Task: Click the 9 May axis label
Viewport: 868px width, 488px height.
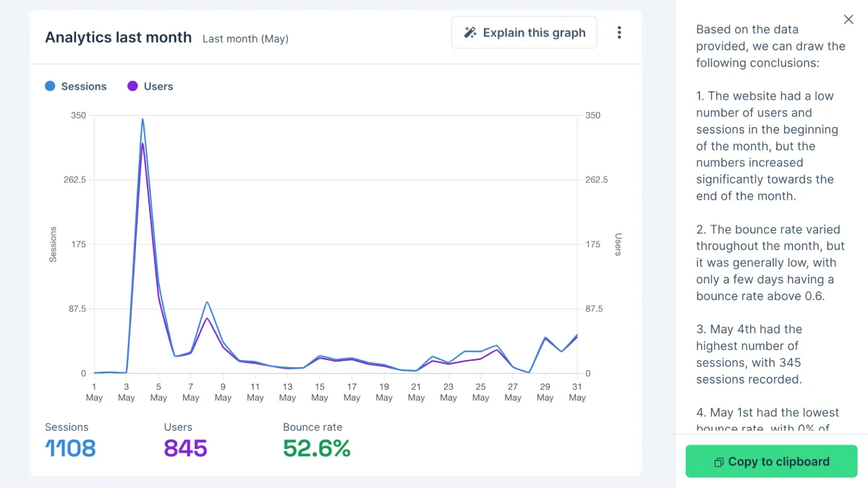Action: (x=223, y=392)
